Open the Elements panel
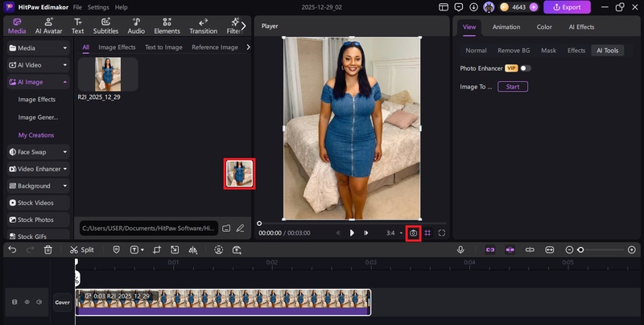644x325 pixels. (167, 27)
